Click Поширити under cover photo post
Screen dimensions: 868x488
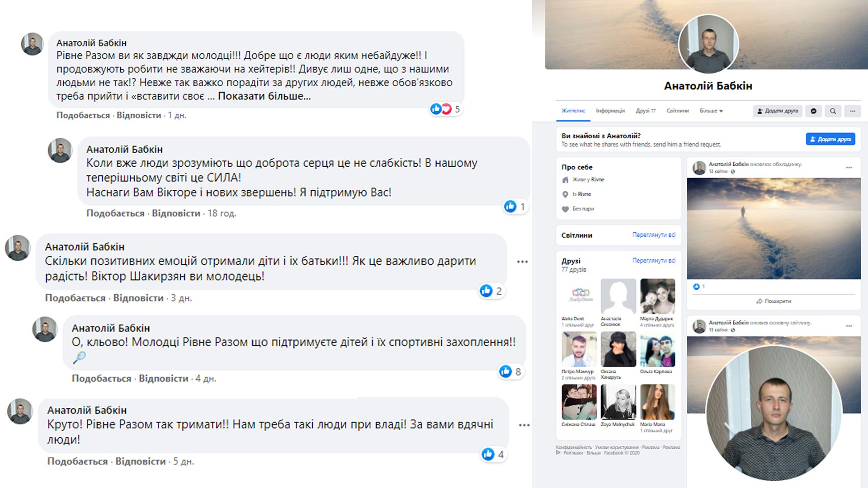tap(774, 301)
